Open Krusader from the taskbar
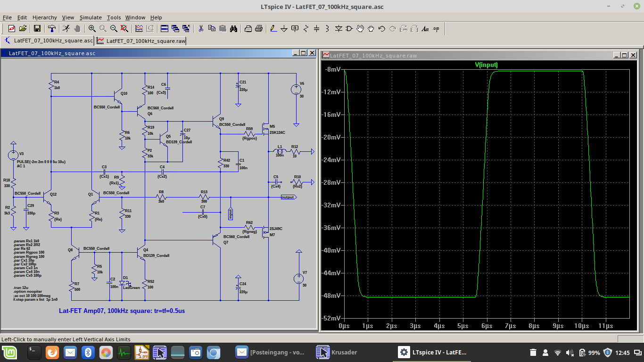The width and height of the screenshot is (644, 362). click(337, 352)
